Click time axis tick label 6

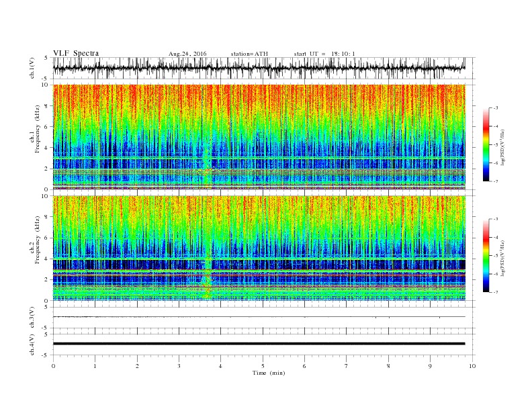[x=304, y=366]
